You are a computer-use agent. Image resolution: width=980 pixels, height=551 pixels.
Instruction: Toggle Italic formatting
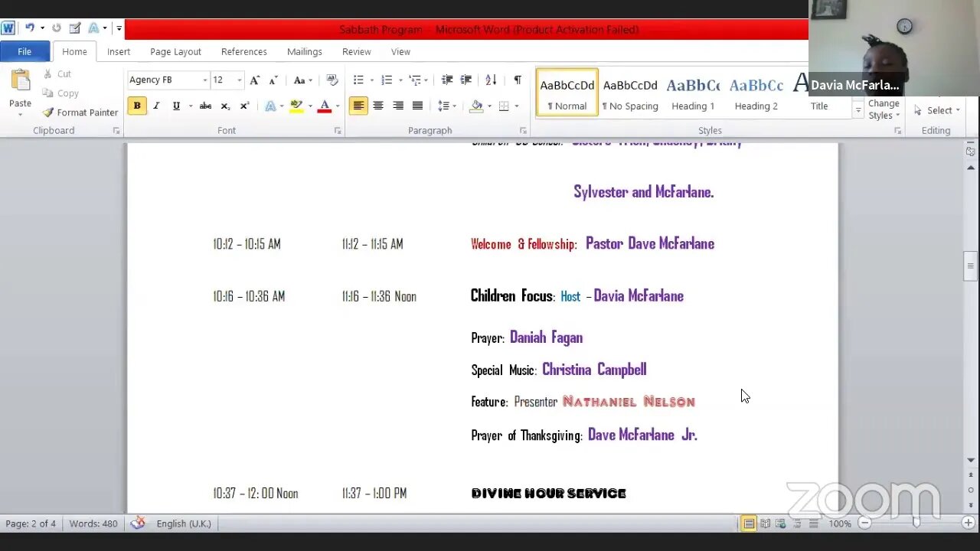point(156,106)
